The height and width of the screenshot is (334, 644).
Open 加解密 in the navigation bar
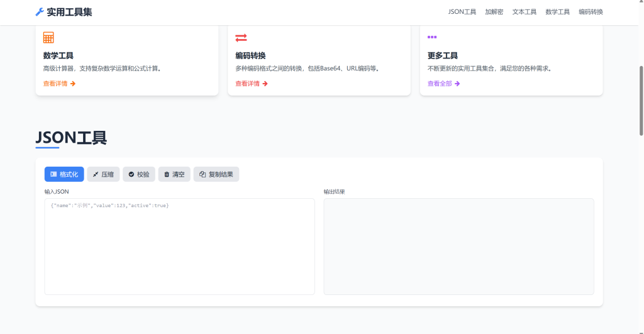pyautogui.click(x=494, y=12)
